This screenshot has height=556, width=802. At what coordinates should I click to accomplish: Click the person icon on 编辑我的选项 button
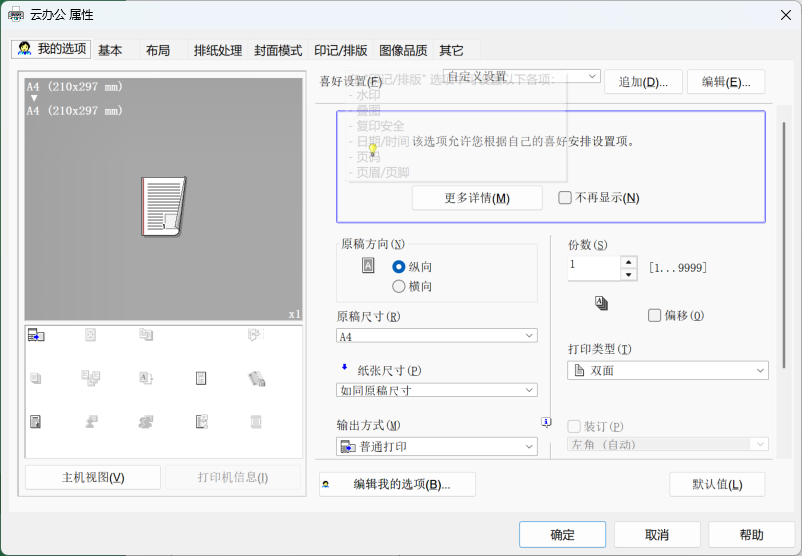coord(326,484)
